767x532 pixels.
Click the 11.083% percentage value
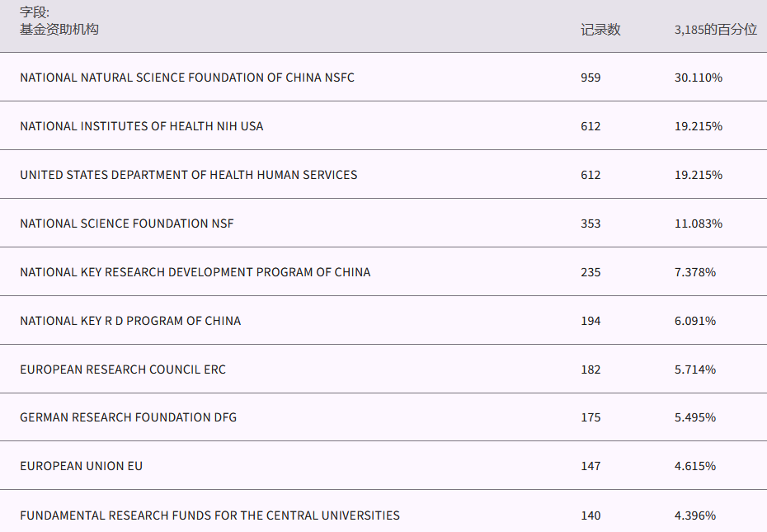pos(698,224)
